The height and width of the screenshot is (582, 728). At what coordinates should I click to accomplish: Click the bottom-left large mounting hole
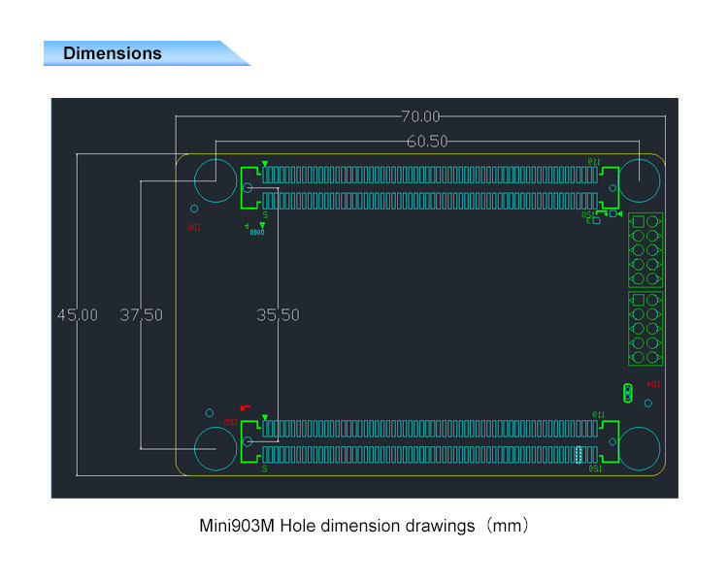(215, 449)
